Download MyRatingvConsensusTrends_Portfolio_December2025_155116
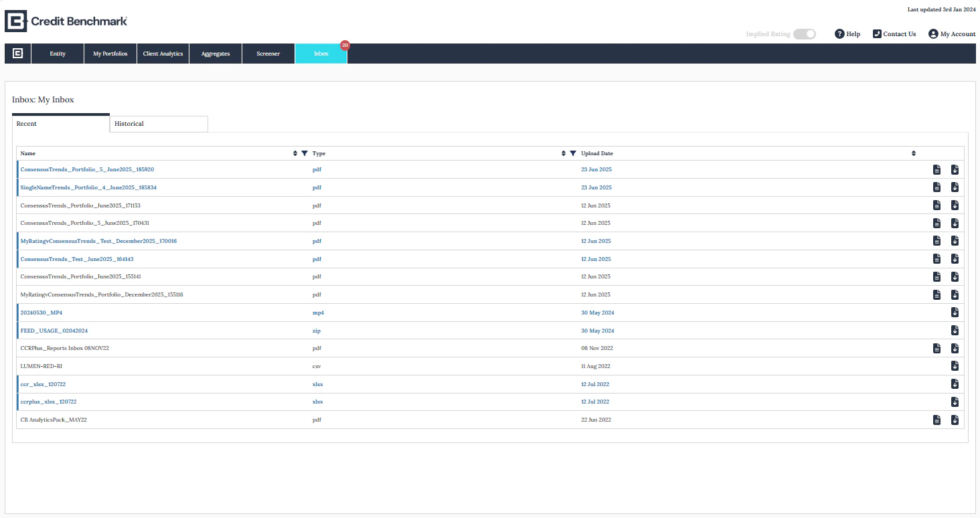The width and height of the screenshot is (980, 518). tap(955, 294)
